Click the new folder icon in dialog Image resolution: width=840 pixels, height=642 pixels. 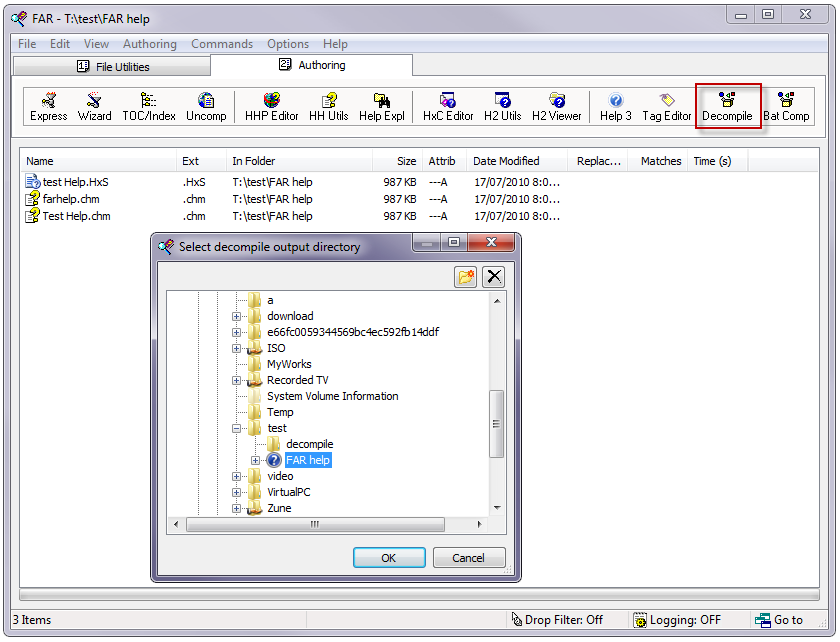click(466, 277)
